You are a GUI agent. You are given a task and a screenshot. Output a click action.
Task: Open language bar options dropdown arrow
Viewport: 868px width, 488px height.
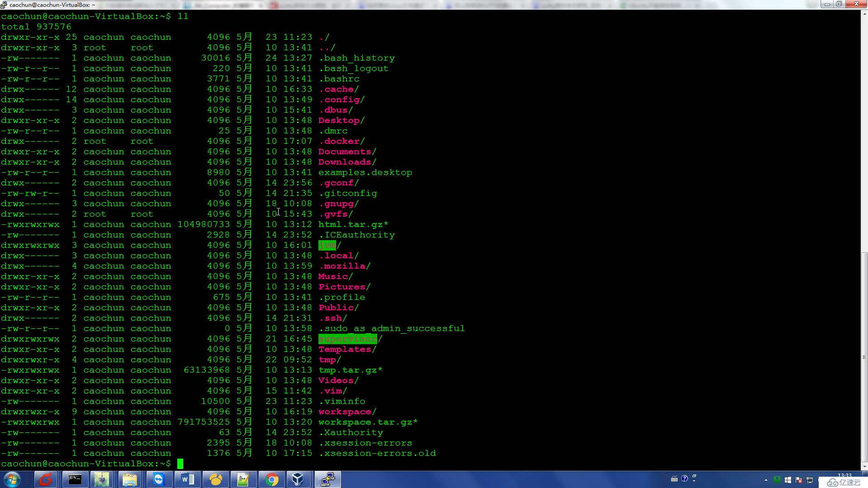[694, 481]
